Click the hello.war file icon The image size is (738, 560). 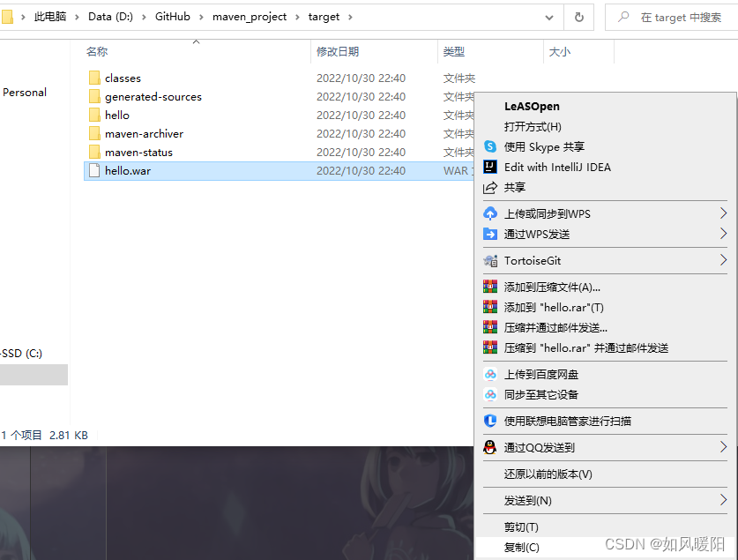pos(94,170)
